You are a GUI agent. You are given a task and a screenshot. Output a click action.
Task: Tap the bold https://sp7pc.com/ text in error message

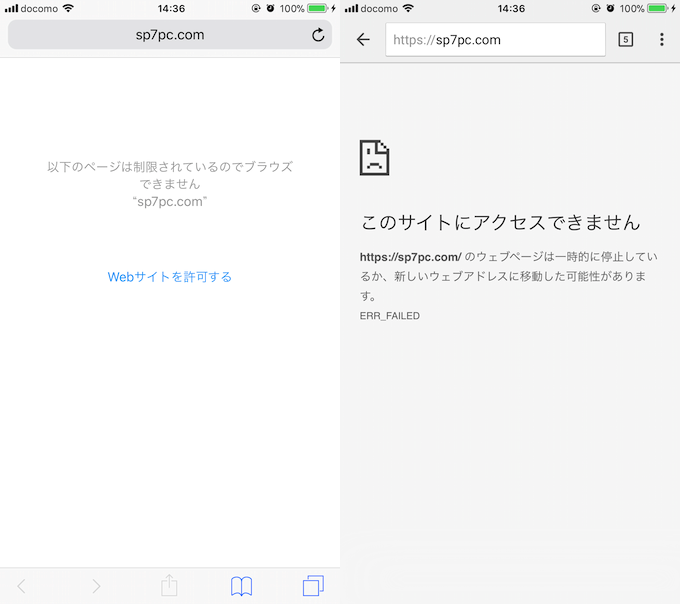point(410,257)
